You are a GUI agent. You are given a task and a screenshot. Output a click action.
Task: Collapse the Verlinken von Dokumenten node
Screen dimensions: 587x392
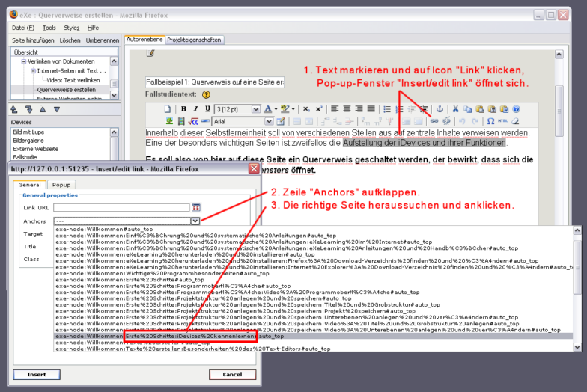pyautogui.click(x=24, y=61)
